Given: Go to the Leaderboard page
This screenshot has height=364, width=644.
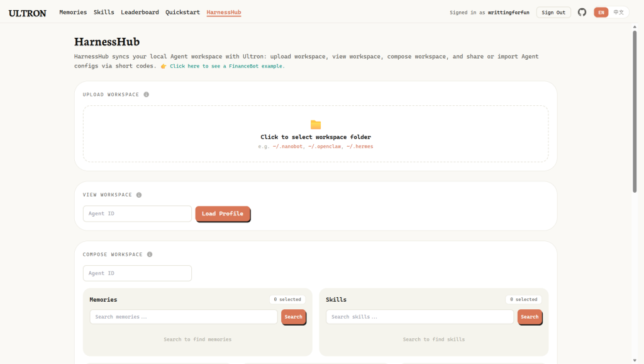Looking at the screenshot, I should (x=140, y=13).
